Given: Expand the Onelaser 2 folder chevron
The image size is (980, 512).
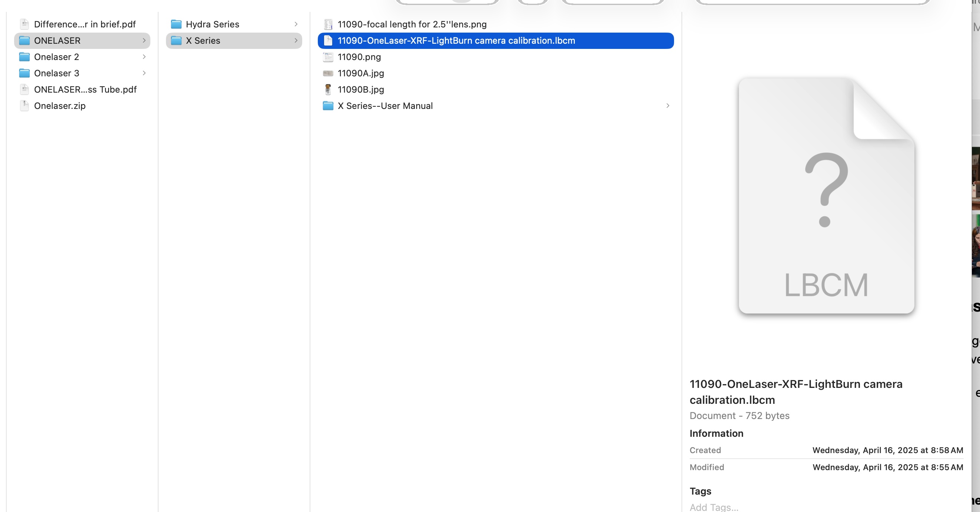Looking at the screenshot, I should point(144,57).
